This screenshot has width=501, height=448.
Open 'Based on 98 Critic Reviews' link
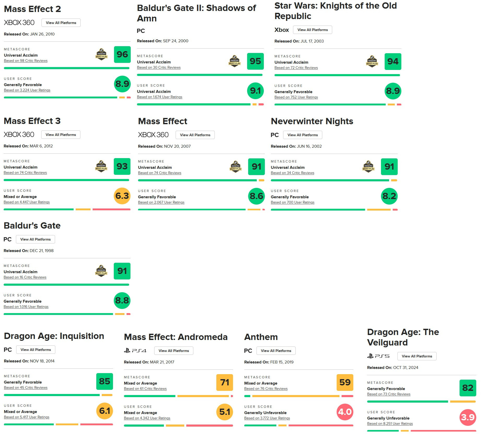(x=26, y=61)
